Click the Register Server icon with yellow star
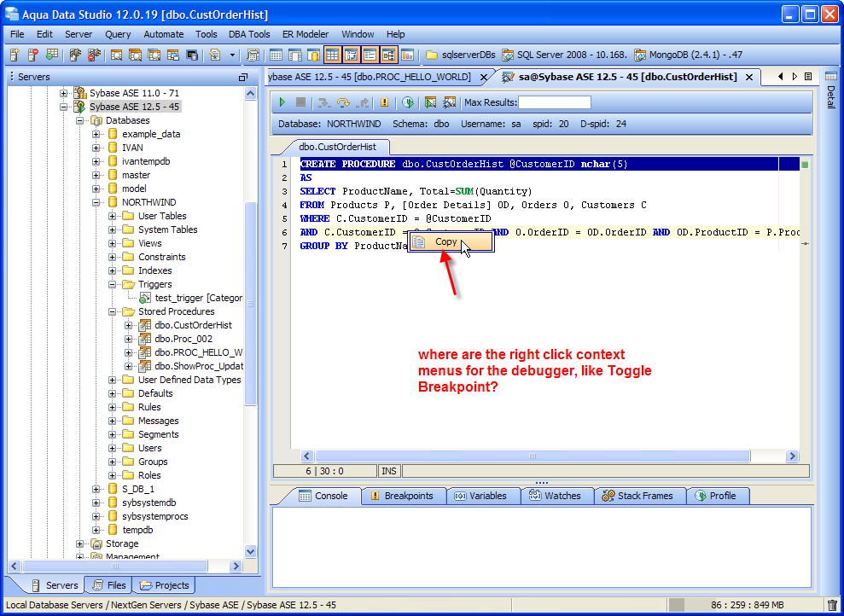Screen dimensions: 844x616 click(15, 55)
